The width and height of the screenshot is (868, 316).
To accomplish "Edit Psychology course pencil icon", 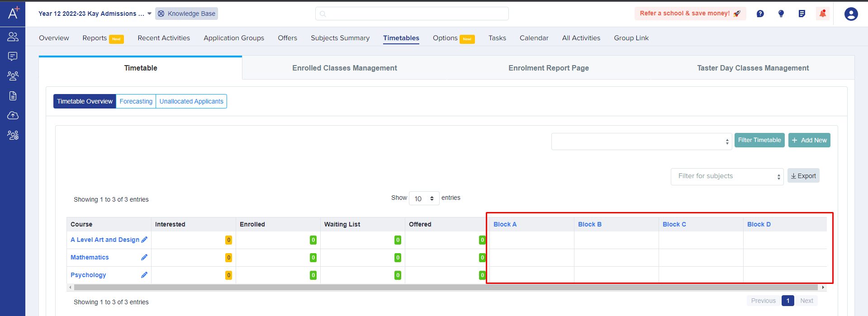I will 144,275.
